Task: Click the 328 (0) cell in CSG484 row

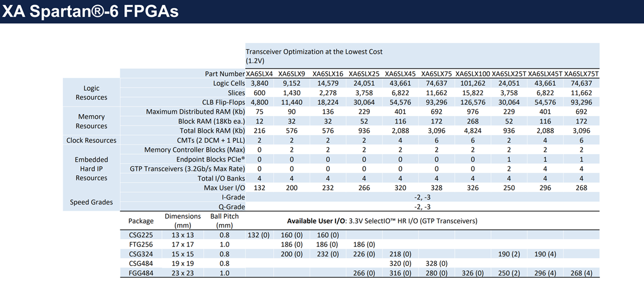Action: (436, 263)
